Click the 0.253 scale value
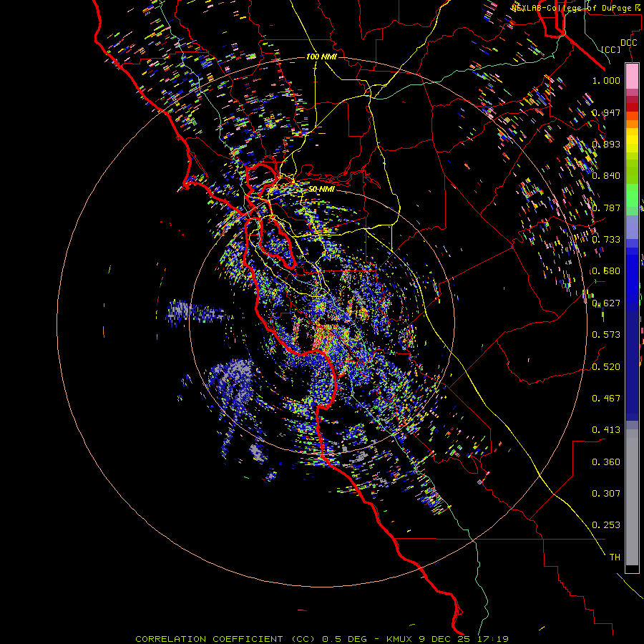Viewport: 644px width, 644px height. [x=606, y=525]
